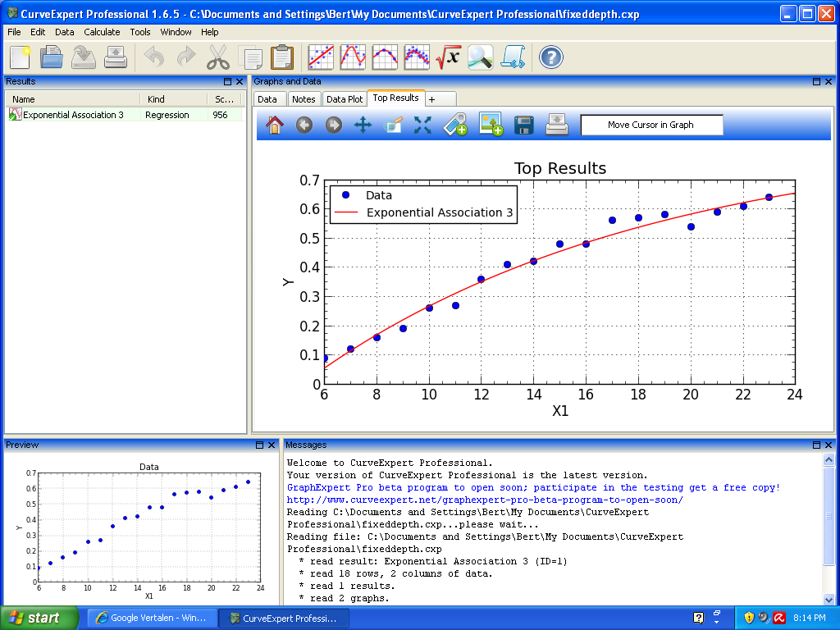Switch to the Data Plot tab

(x=345, y=99)
